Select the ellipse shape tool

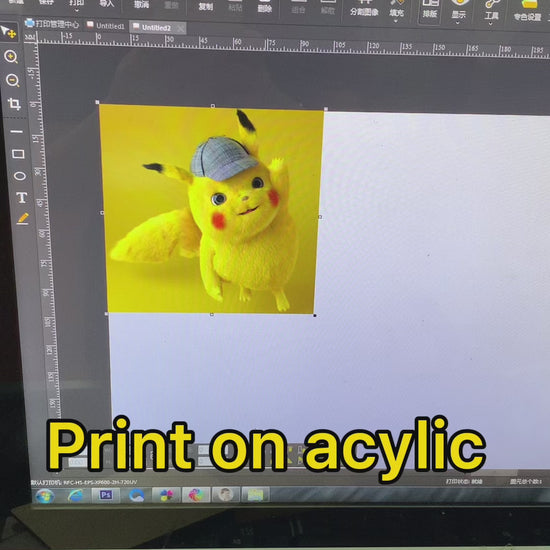tap(20, 176)
